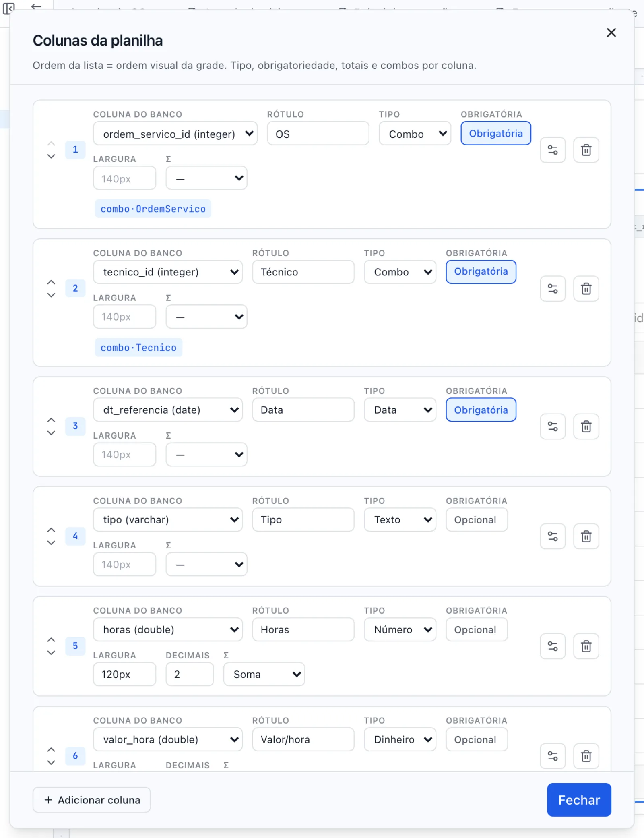The height and width of the screenshot is (838, 644).
Task: Delete the OS column row
Action: click(x=586, y=150)
